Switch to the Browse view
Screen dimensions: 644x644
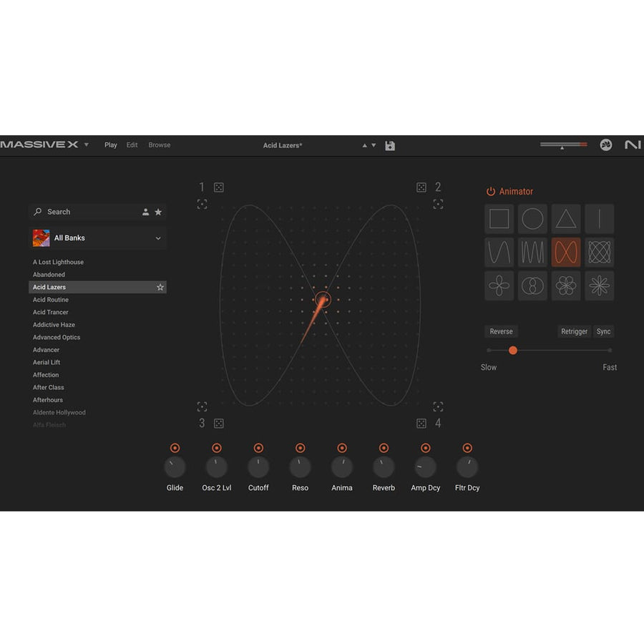tap(160, 145)
